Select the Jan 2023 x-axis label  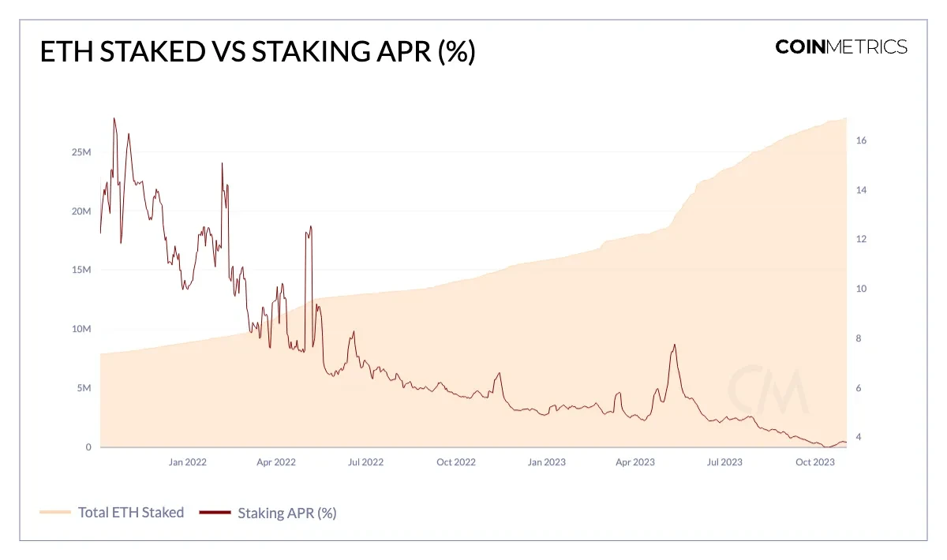click(546, 462)
